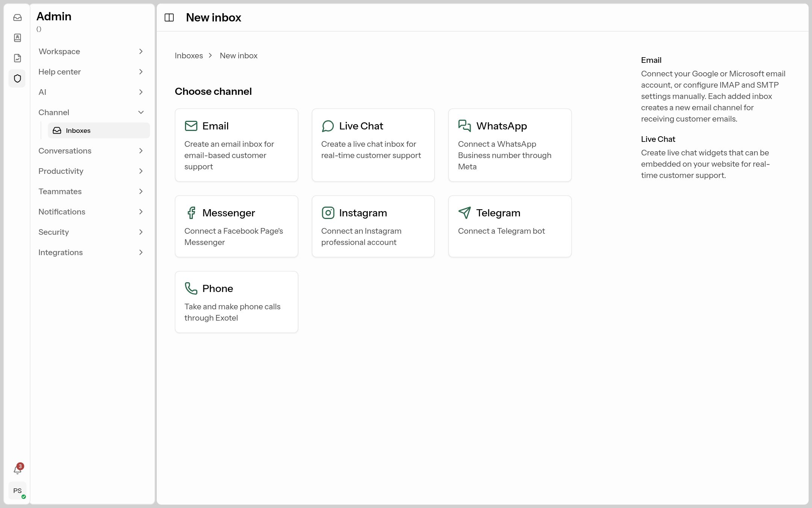Expand the Teammates section chevron
Image resolution: width=812 pixels, height=508 pixels.
tap(141, 192)
